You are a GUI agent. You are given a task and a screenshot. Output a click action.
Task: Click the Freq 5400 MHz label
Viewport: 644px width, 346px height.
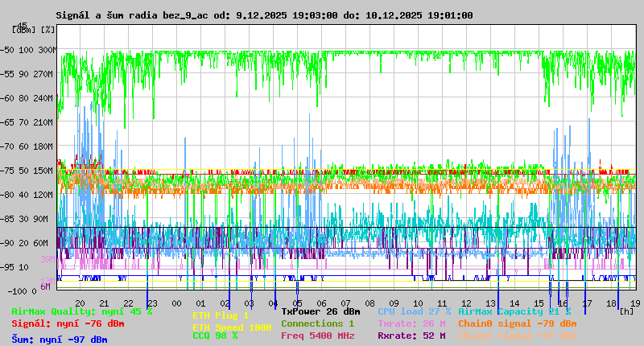pyautogui.click(x=317, y=336)
